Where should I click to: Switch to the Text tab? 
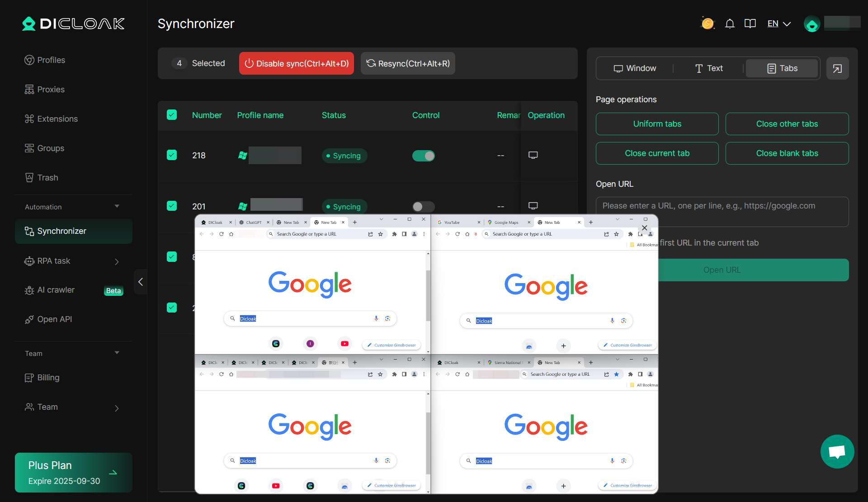click(708, 68)
